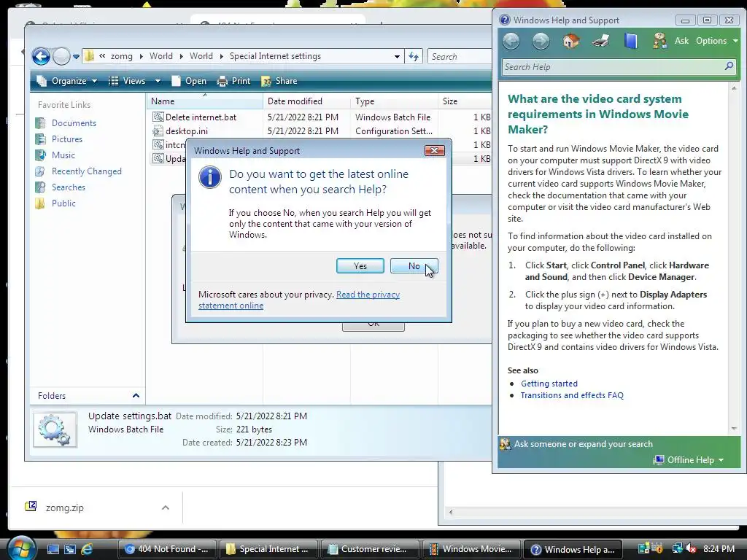The width and height of the screenshot is (747, 560).
Task: Click the Windows Start orb
Action: pos(20,548)
